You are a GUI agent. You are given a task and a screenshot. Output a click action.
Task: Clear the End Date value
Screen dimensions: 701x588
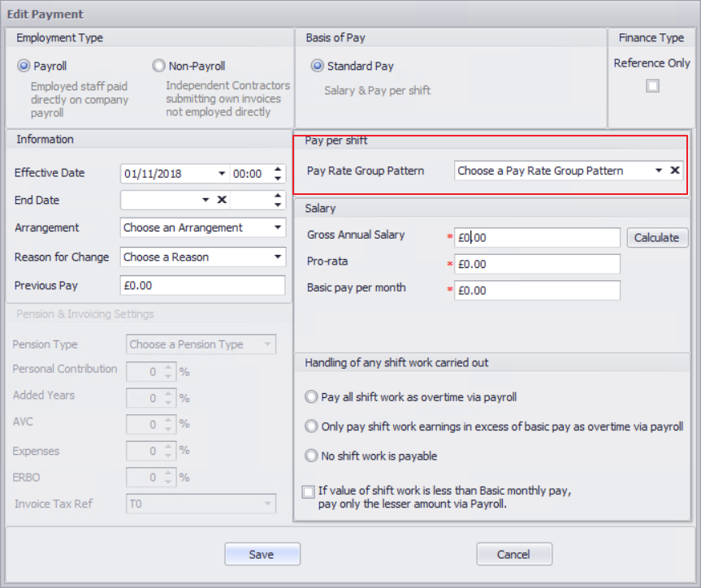pyautogui.click(x=222, y=200)
